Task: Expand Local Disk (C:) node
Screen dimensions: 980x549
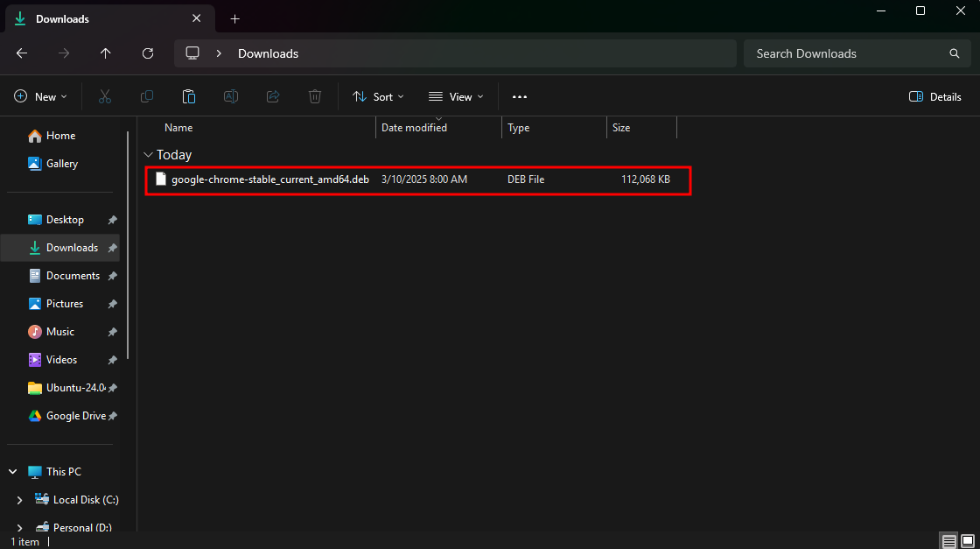Action: click(19, 500)
